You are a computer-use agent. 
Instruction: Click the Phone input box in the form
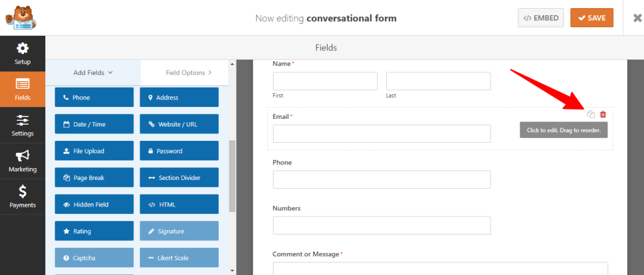tap(382, 179)
